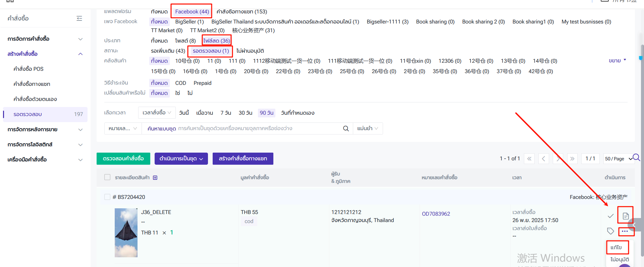
Task: Click the magnifier icon in the search box
Action: [346, 128]
